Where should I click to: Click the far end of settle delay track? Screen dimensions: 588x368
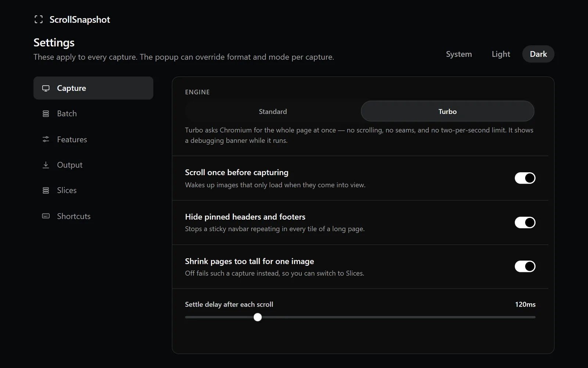534,317
